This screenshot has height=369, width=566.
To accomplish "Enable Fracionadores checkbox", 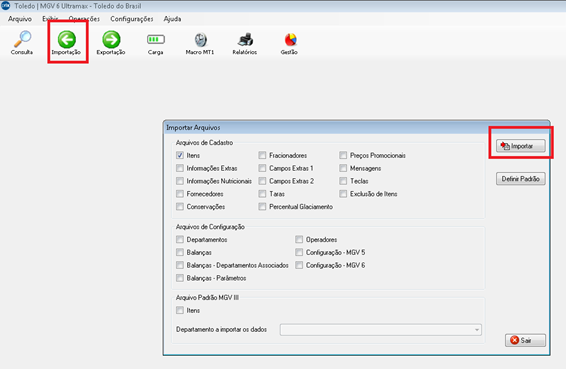I will [262, 155].
